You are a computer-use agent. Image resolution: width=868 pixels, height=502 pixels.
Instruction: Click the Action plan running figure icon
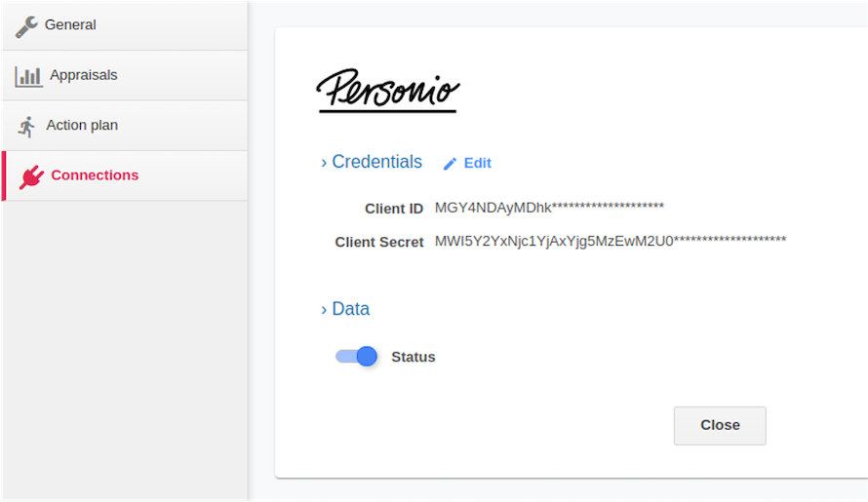click(26, 127)
